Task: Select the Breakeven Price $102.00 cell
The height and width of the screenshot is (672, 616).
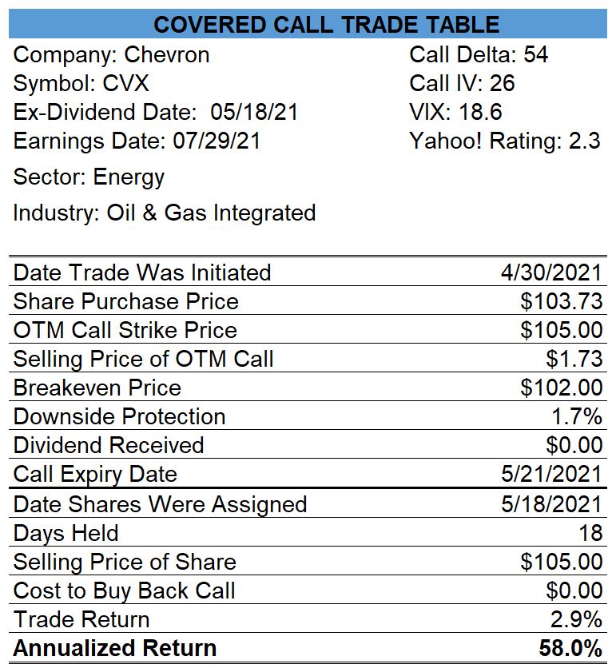Action: tap(561, 388)
